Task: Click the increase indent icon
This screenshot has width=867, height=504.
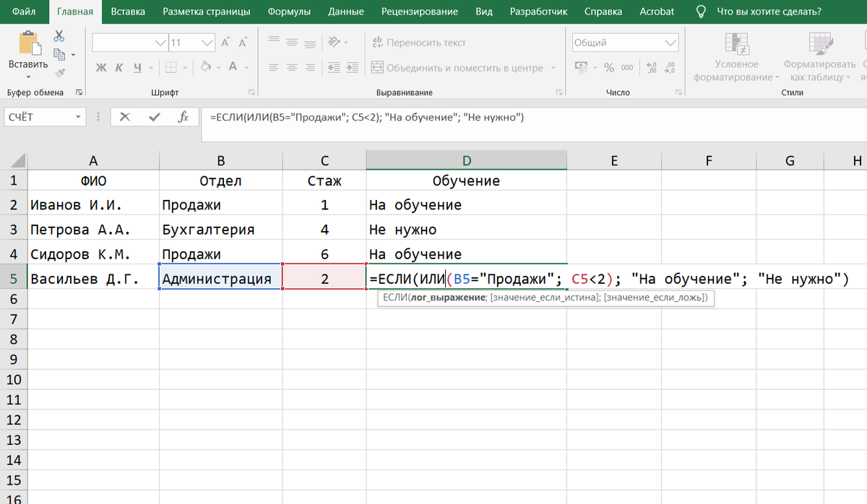Action: click(x=352, y=67)
